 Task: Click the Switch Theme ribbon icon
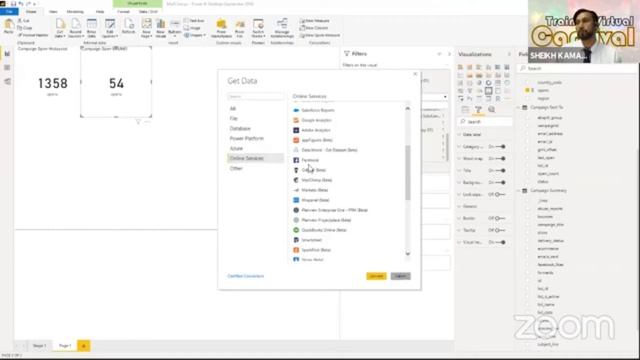[x=258, y=28]
